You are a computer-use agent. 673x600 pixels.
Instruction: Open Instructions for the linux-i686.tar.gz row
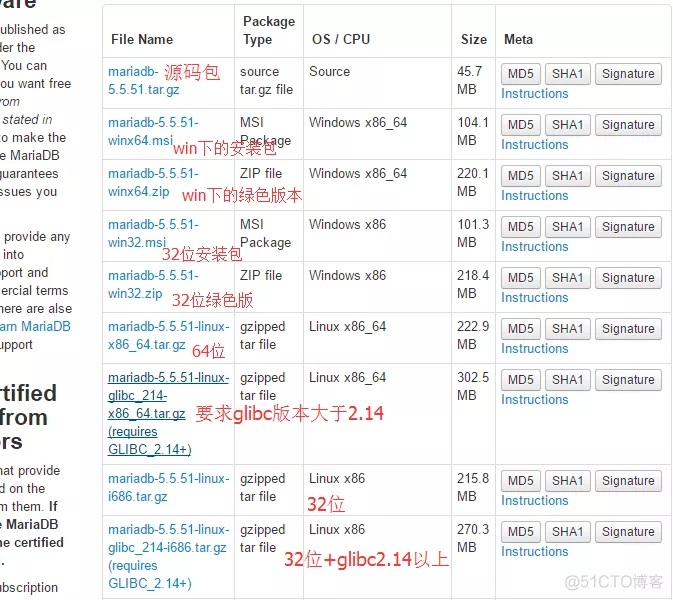[535, 501]
